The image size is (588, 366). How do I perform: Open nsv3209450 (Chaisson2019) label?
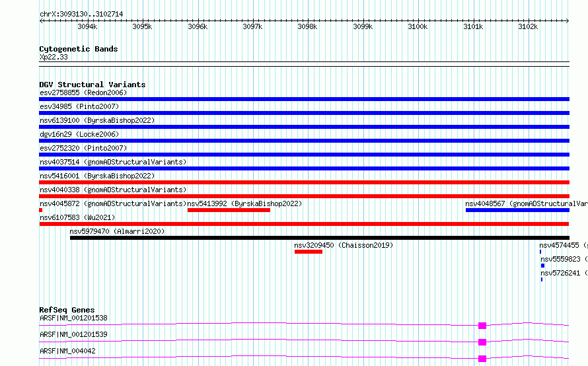pos(344,245)
